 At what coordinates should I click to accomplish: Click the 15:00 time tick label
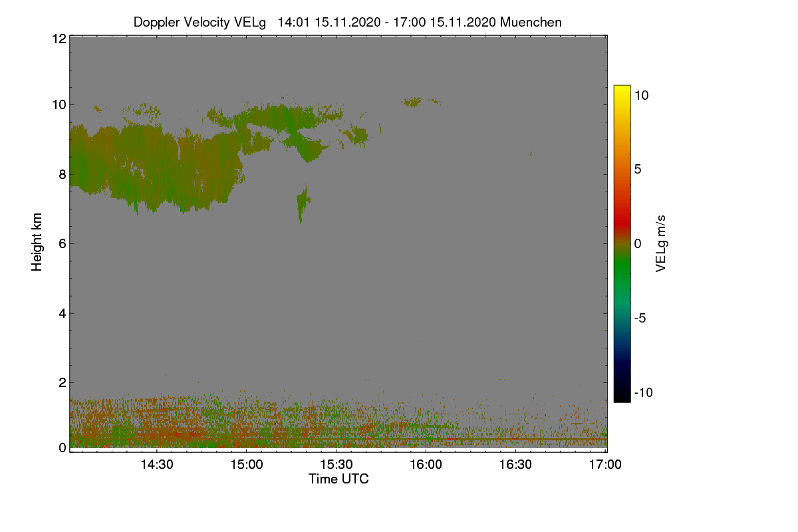(x=246, y=464)
